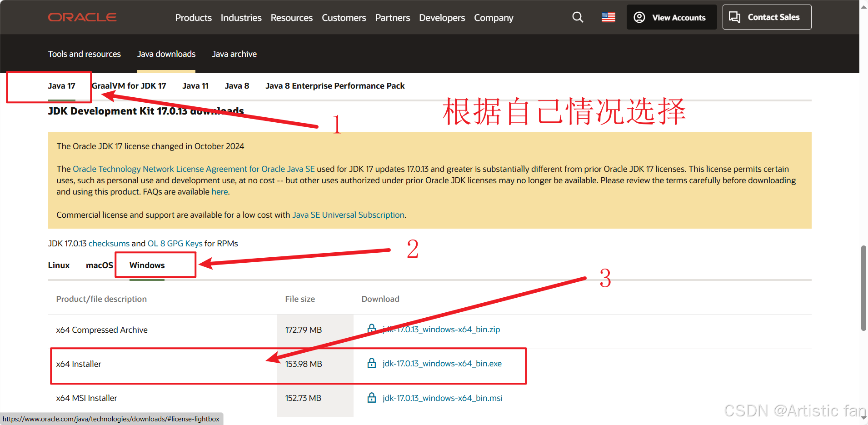The height and width of the screenshot is (425, 868).
Task: Click the JDK Development Kit 17.0.13 downloads heading
Action: [146, 111]
